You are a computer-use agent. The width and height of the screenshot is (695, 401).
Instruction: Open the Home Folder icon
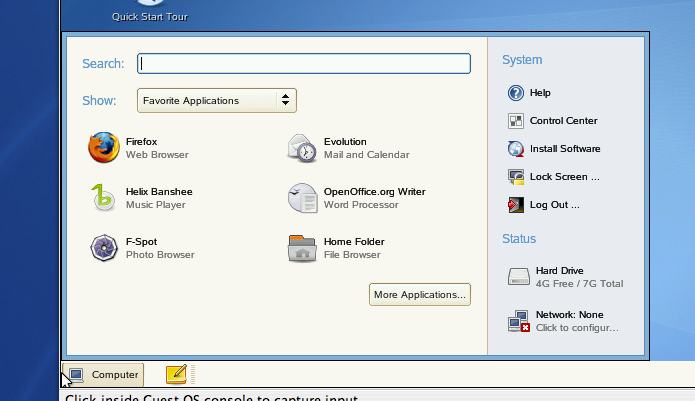pos(302,248)
